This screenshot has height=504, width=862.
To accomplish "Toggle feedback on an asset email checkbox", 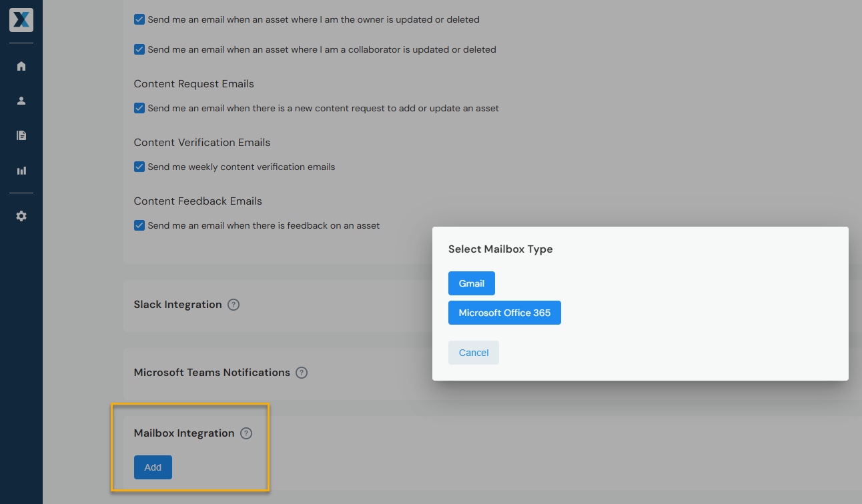I will (139, 225).
